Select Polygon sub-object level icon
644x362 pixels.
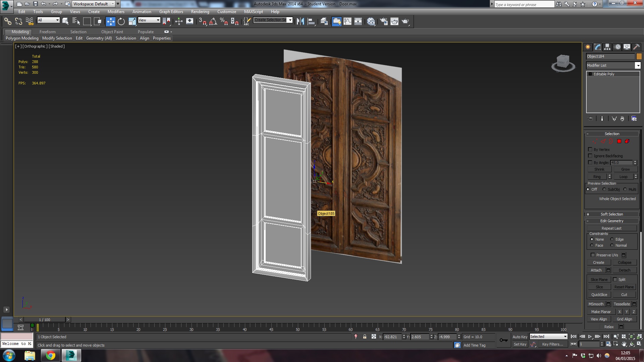tap(619, 141)
